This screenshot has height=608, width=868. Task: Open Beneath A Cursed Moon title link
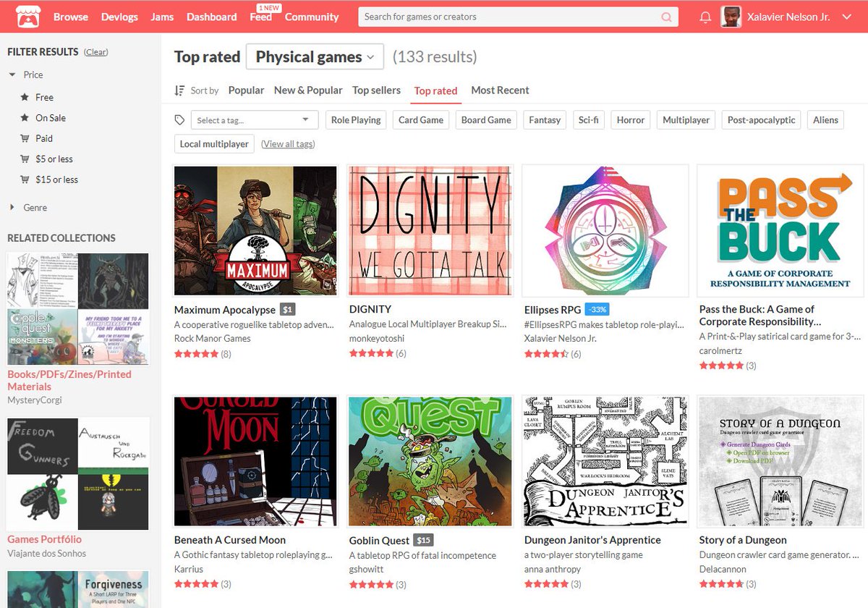230,540
